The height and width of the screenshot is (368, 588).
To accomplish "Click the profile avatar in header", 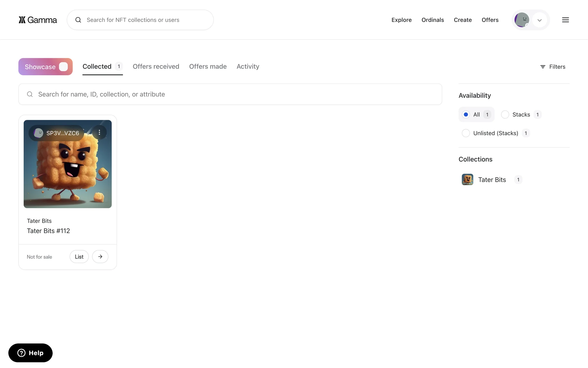I will [x=522, y=20].
